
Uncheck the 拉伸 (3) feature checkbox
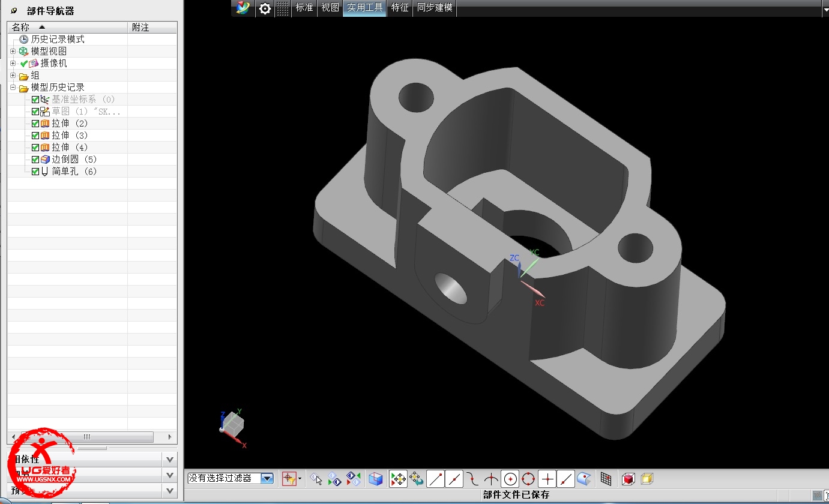click(35, 136)
